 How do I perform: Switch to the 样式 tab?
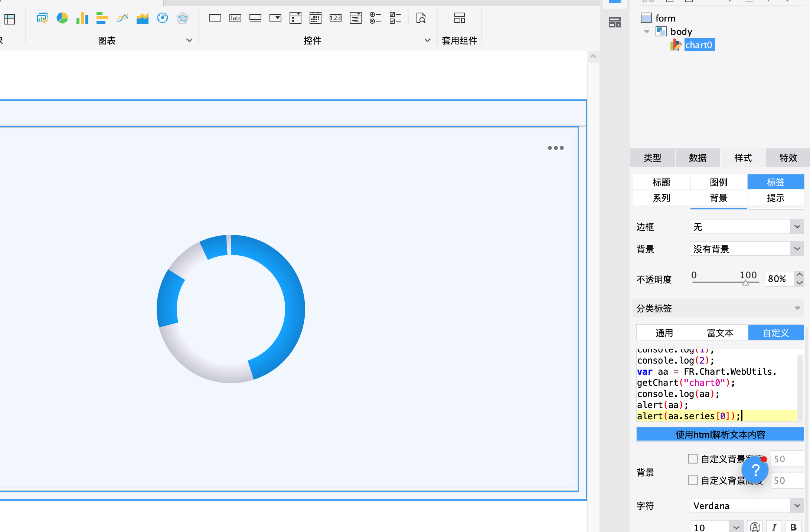(743, 158)
